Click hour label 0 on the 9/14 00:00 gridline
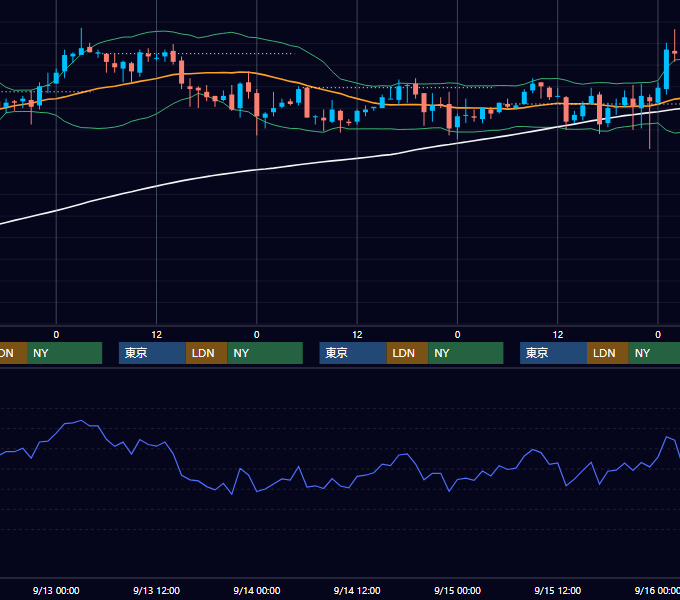This screenshot has height=600, width=680. pos(257,335)
